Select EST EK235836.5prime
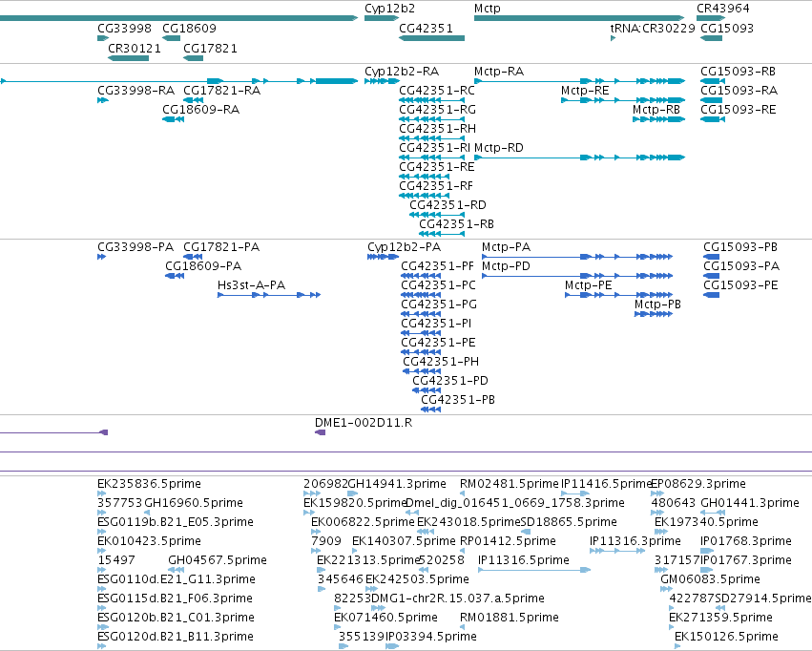 coord(149,484)
